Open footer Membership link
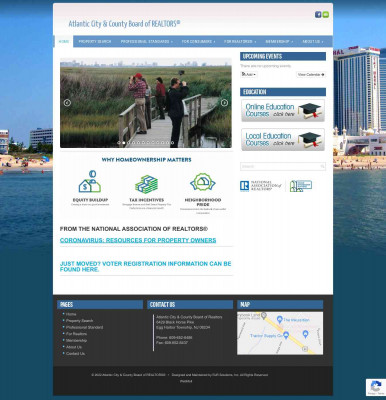This screenshot has height=400, width=386. 76,340
